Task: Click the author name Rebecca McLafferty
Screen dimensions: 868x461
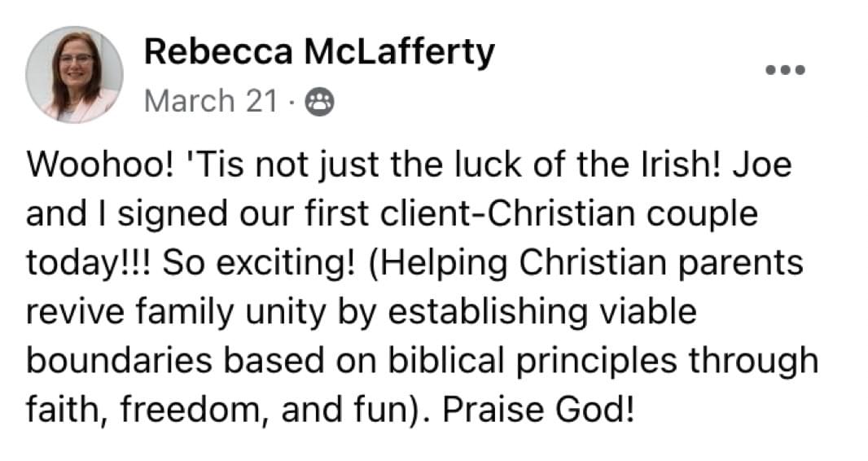Action: (318, 54)
